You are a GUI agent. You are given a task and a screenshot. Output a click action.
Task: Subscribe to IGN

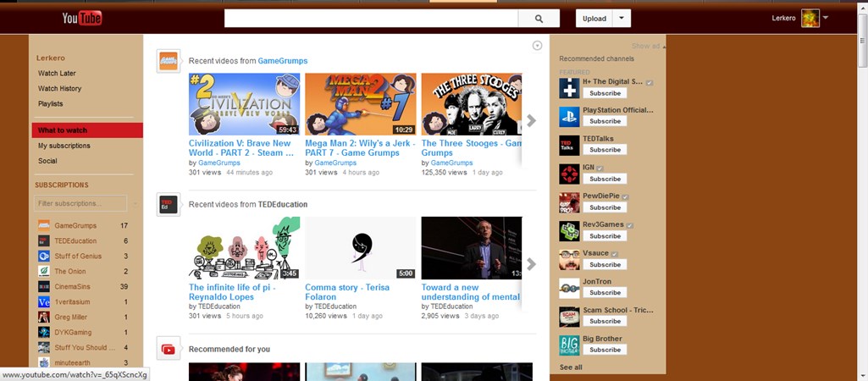pyautogui.click(x=605, y=179)
